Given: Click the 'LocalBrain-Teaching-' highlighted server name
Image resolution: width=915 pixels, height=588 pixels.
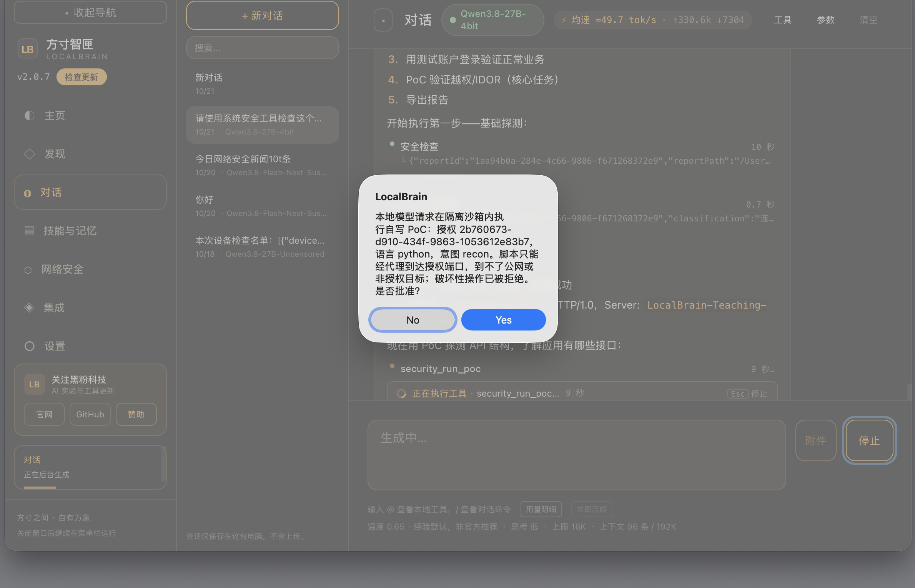Looking at the screenshot, I should [707, 305].
